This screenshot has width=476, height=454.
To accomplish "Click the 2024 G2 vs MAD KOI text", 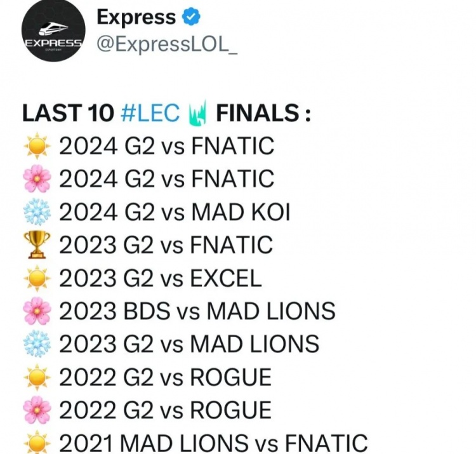I will (175, 211).
